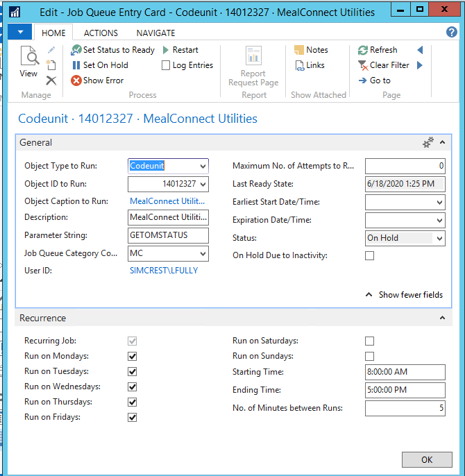The height and width of the screenshot is (476, 465).
Task: Click Set Status to Ready icon
Action: coord(77,50)
